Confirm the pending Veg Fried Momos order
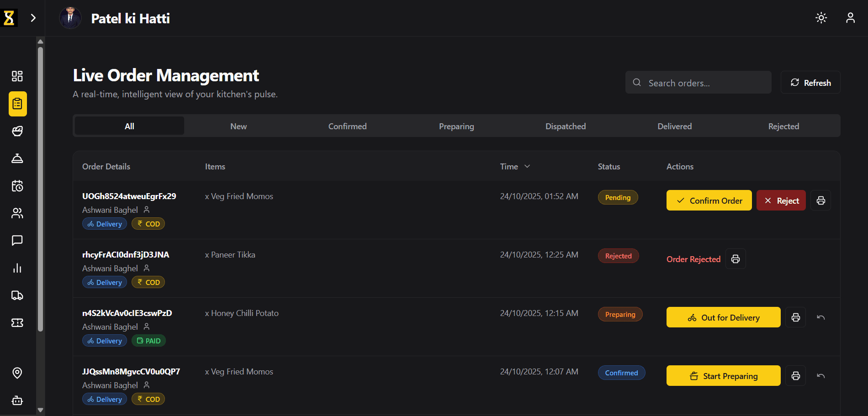The height and width of the screenshot is (416, 868). 709,200
